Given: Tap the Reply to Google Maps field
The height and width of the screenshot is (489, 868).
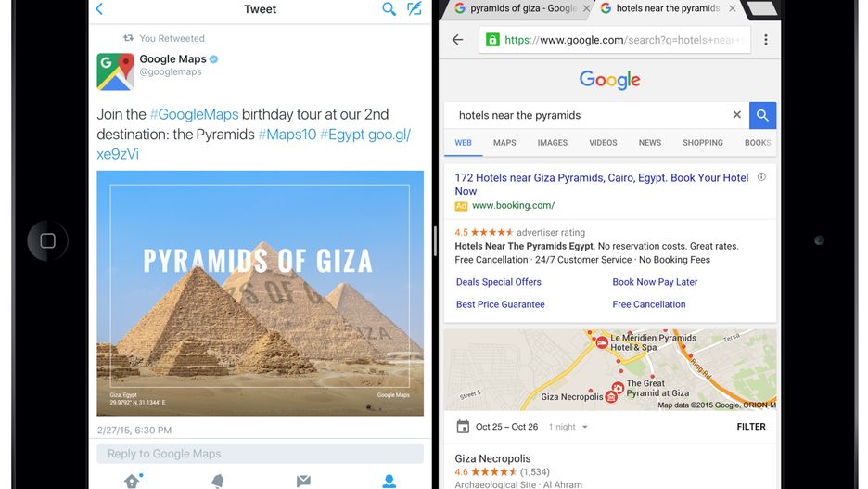Looking at the screenshot, I should pyautogui.click(x=260, y=454).
